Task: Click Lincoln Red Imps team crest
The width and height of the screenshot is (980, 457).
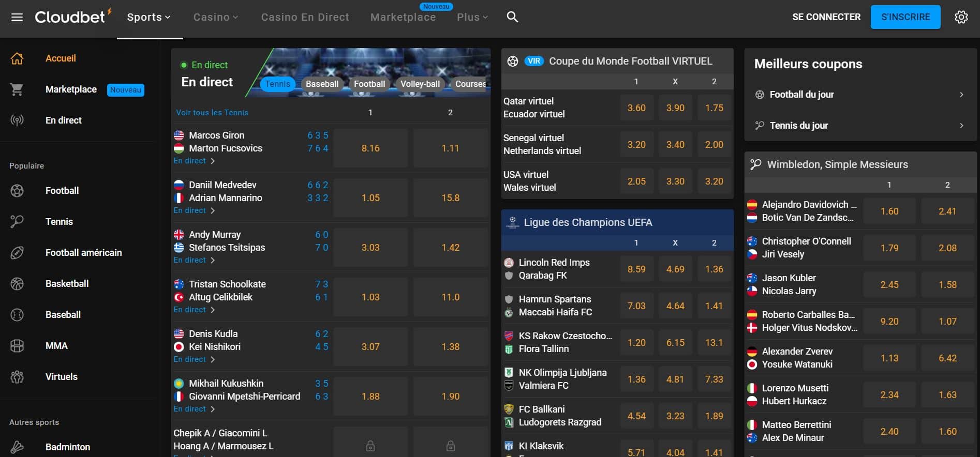Action: [x=509, y=263]
